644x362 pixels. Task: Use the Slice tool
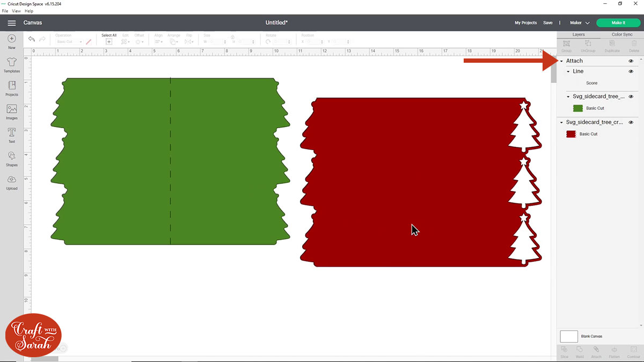click(564, 352)
